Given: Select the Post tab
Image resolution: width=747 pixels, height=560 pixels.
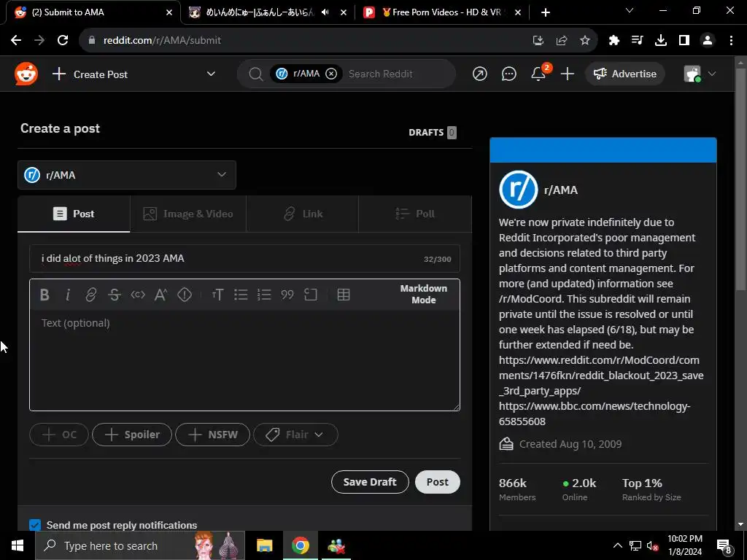Looking at the screenshot, I should coord(74,214).
